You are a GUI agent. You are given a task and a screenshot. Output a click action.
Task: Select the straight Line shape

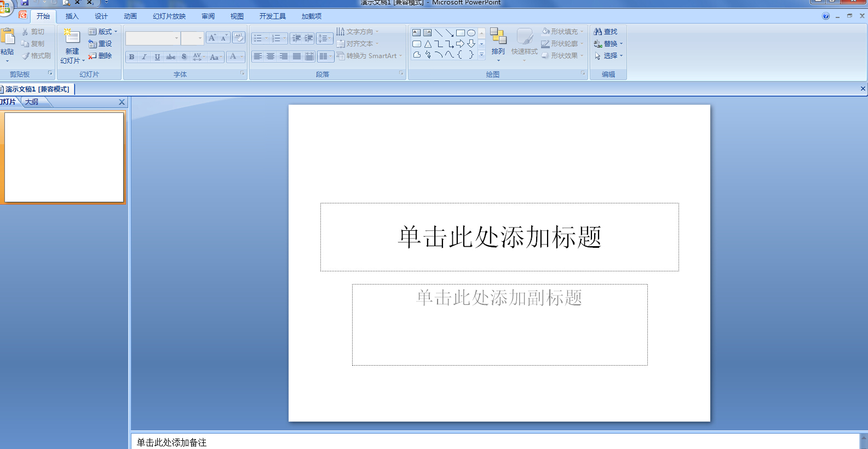pyautogui.click(x=439, y=33)
